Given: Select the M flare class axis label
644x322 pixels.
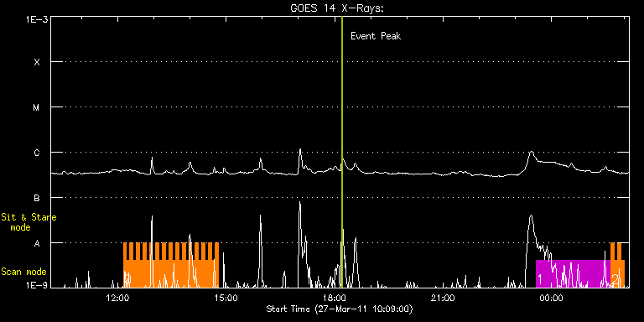Looking at the screenshot, I should pos(37,107).
